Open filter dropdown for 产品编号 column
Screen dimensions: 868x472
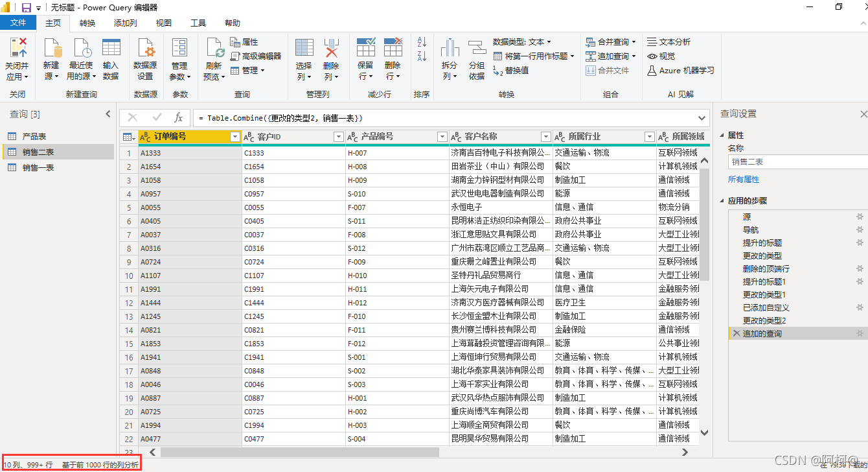click(x=442, y=137)
